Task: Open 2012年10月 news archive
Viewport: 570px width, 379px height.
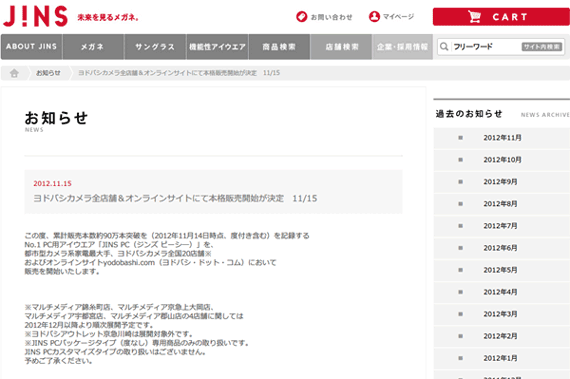Action: [502, 160]
